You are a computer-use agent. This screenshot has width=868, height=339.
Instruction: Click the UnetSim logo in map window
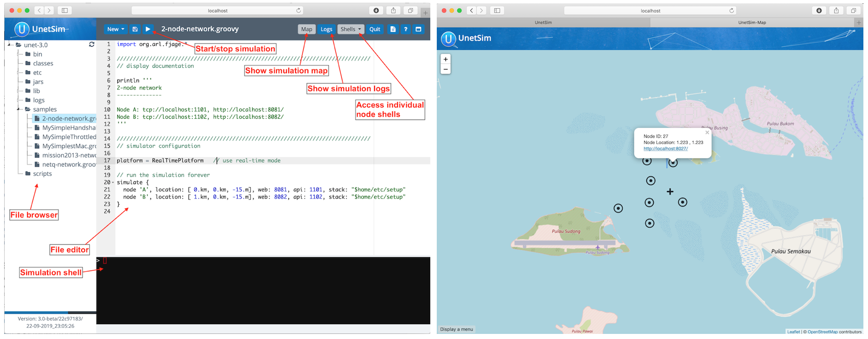click(x=466, y=38)
